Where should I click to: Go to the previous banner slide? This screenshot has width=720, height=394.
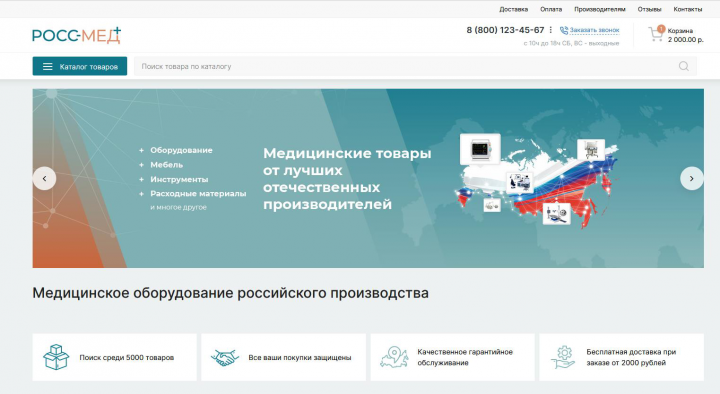click(45, 179)
